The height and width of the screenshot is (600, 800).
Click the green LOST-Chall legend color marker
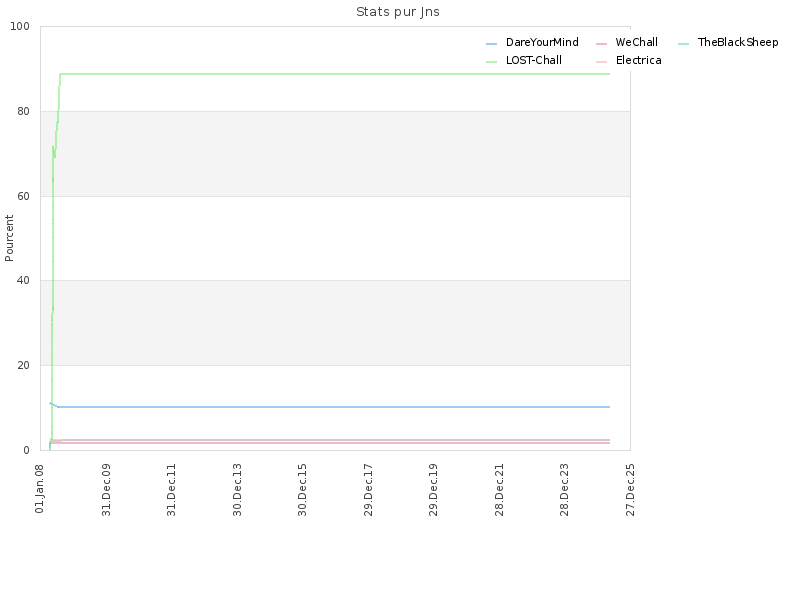tap(491, 62)
